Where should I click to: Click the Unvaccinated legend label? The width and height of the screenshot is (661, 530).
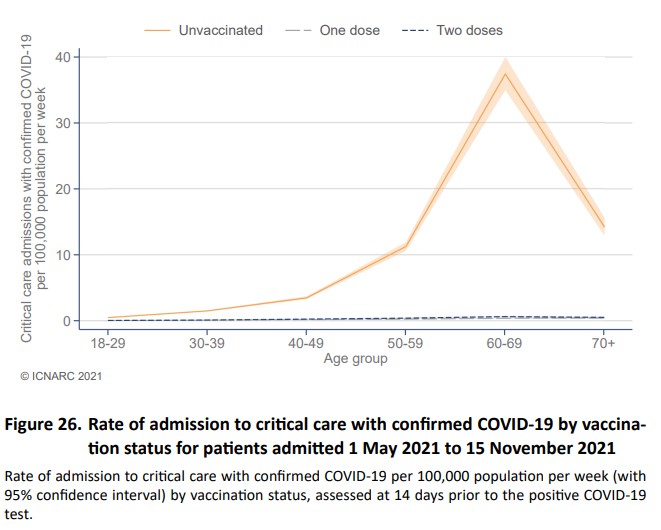pos(220,31)
